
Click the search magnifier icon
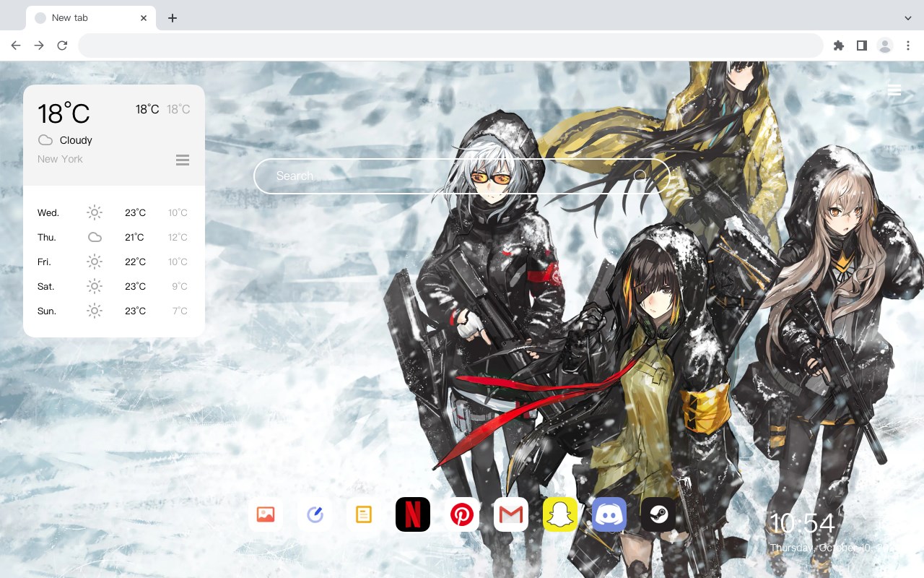[x=640, y=176]
